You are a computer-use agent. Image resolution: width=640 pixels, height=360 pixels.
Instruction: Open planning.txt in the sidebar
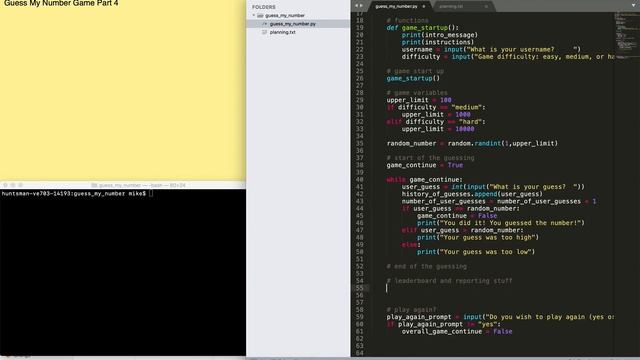282,32
